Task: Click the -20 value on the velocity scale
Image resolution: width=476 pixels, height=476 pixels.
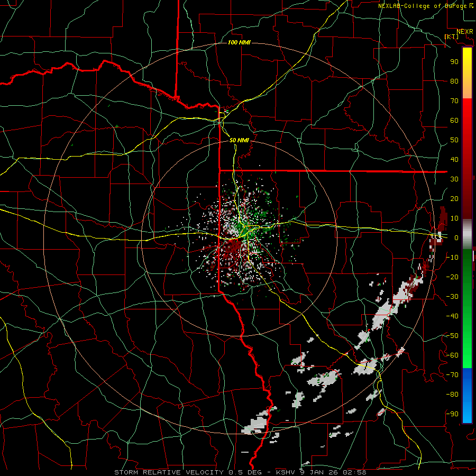Action: click(452, 277)
